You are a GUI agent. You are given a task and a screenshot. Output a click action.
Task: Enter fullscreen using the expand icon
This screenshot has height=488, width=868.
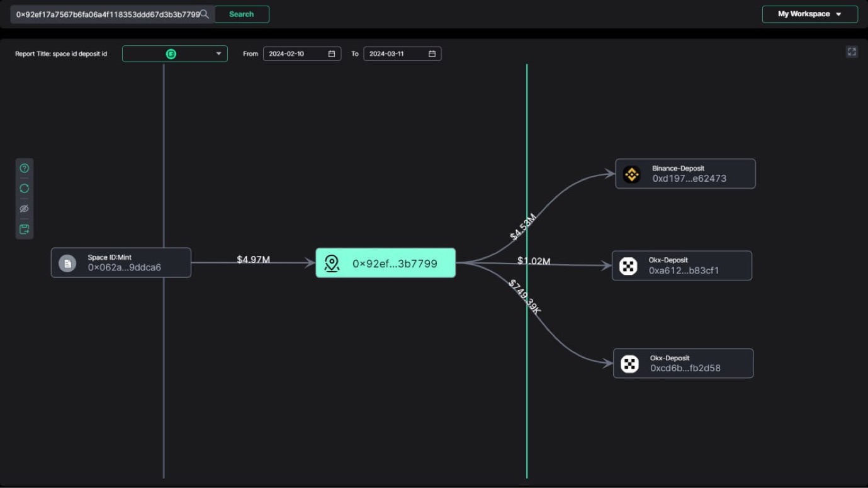pyautogui.click(x=852, y=52)
